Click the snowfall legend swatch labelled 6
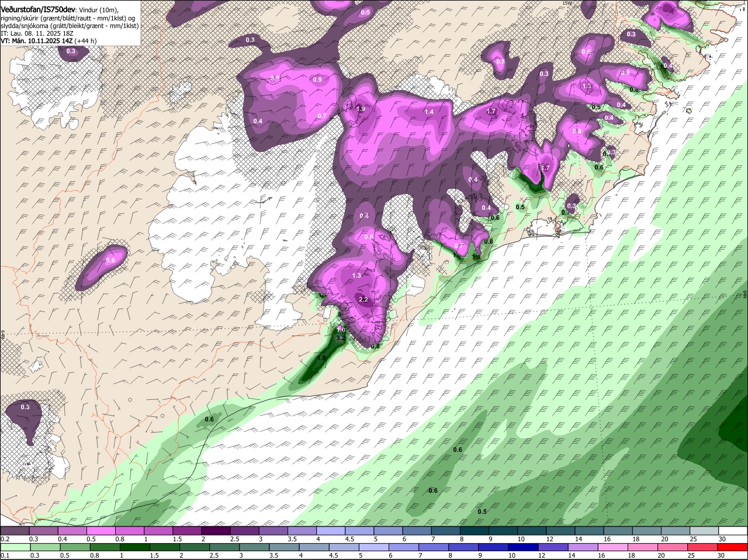Screen dimensions: 748x560 416,530
